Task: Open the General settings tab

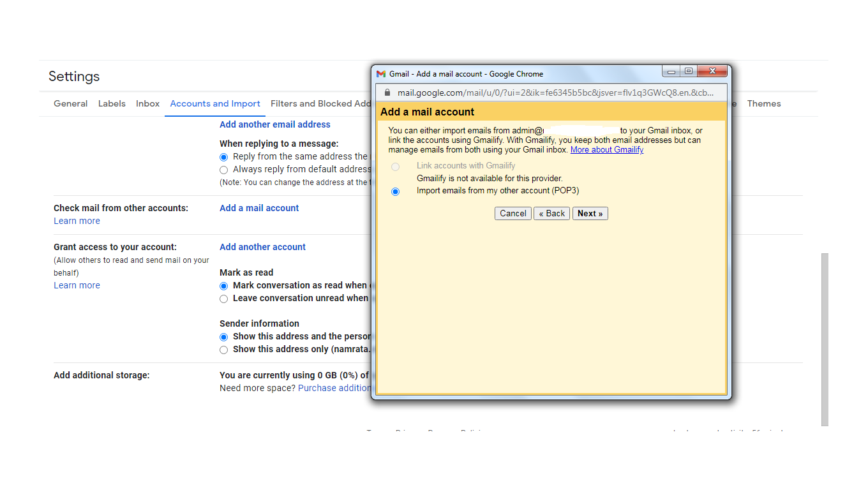Action: [70, 104]
